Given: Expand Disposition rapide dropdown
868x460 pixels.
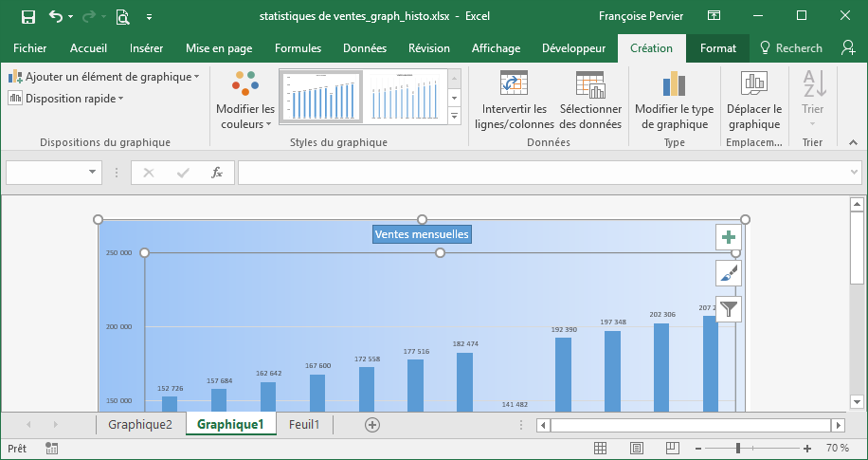Looking at the screenshot, I should (x=65, y=98).
